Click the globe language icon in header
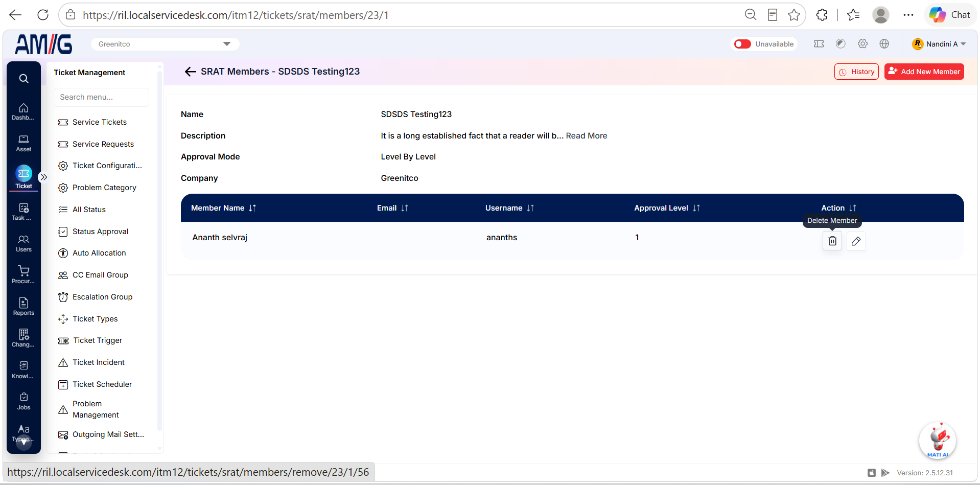This screenshot has width=980, height=485. click(884, 44)
